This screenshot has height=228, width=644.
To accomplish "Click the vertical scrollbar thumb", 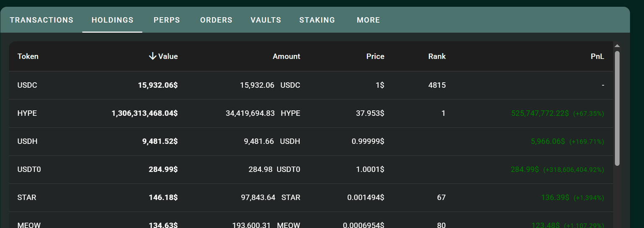I will [x=617, y=107].
